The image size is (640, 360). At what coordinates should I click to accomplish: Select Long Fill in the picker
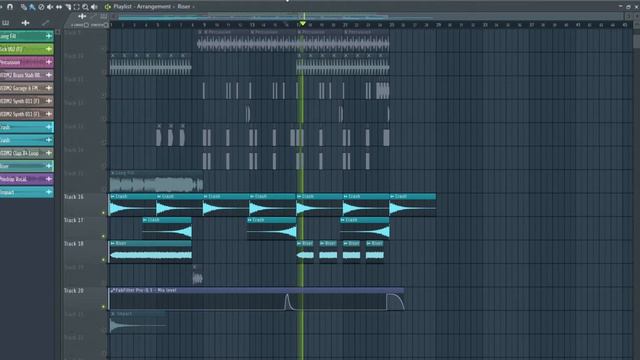[x=27, y=36]
